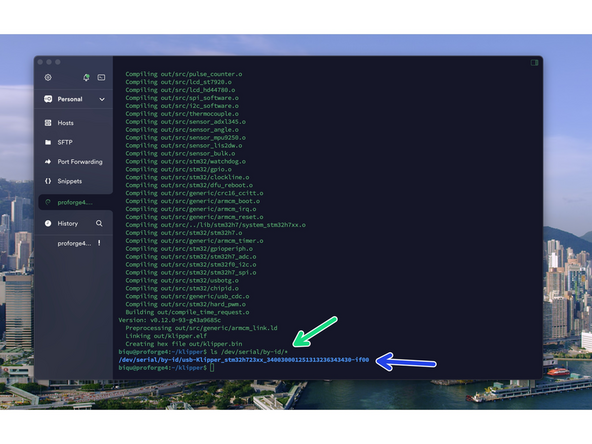Click the Snippets braces icon
The image size is (592, 444).
point(48,181)
